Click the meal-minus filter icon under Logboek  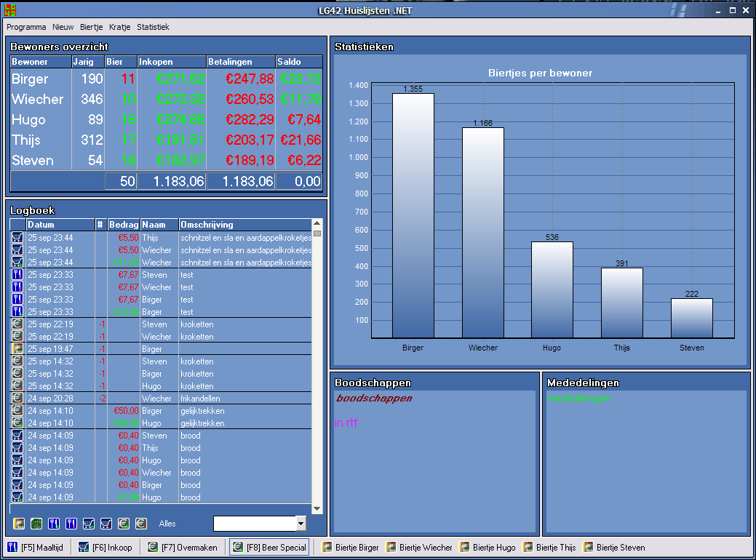coord(71,524)
